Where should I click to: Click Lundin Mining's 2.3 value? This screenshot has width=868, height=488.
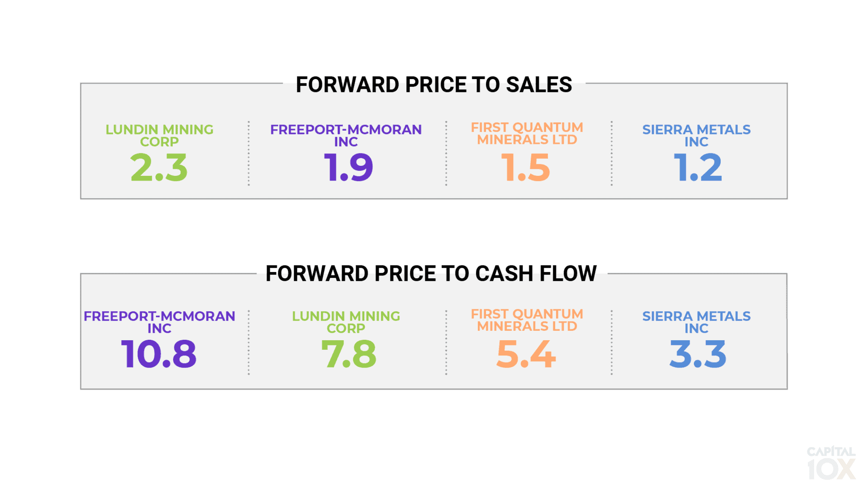coord(159,168)
